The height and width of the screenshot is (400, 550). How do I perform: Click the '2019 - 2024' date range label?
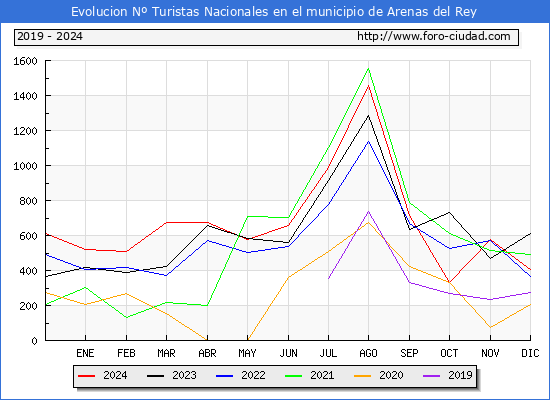coord(50,36)
